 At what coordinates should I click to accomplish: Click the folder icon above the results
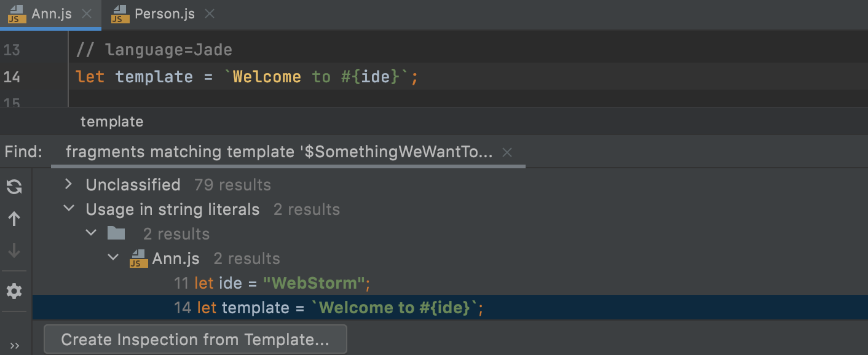tap(116, 233)
